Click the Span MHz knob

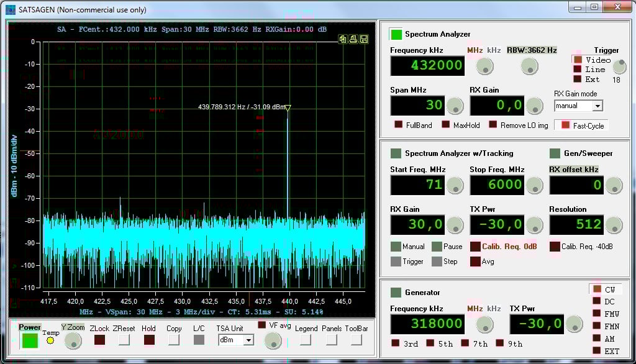tap(455, 106)
